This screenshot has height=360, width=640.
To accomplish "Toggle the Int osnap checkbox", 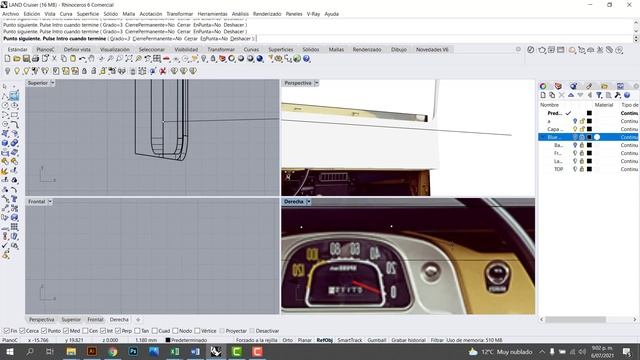I will [103, 331].
